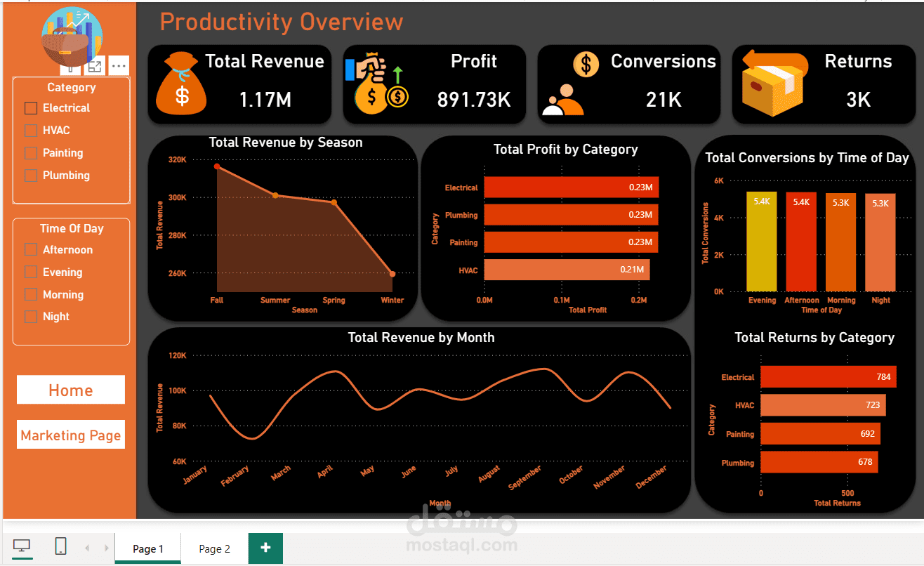Open focus mode on the logo visual
Viewport: 924px width, 566px height.
[95, 66]
